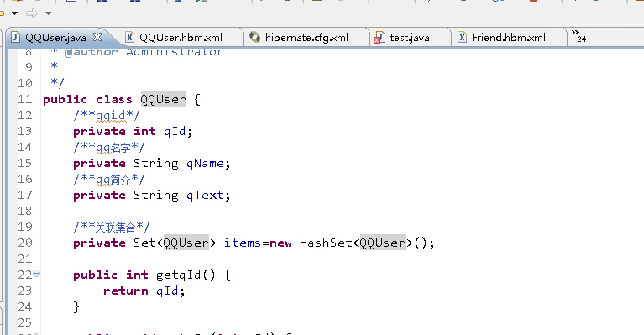This screenshot has width=644, height=335.
Task: Click the /**qqid*/ comment on line 12
Action: click(107, 116)
